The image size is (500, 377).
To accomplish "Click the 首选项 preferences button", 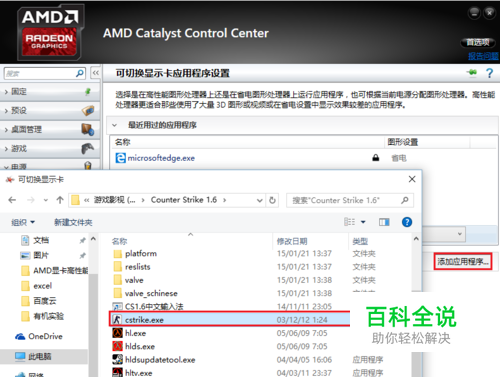I will (478, 42).
